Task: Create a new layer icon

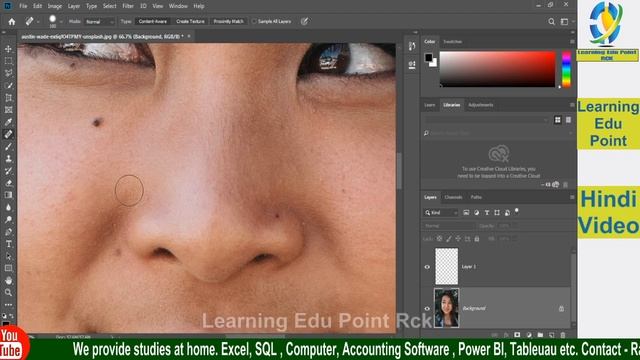Action: tap(551, 335)
